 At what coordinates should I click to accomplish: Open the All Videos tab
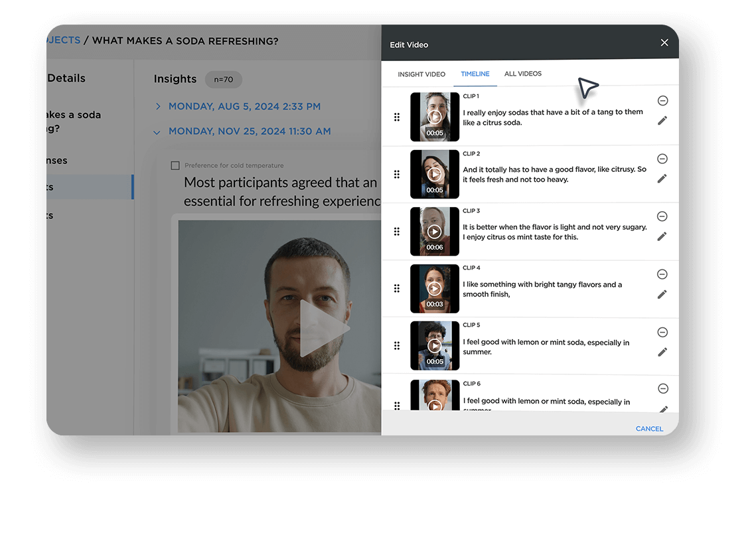pyautogui.click(x=522, y=74)
